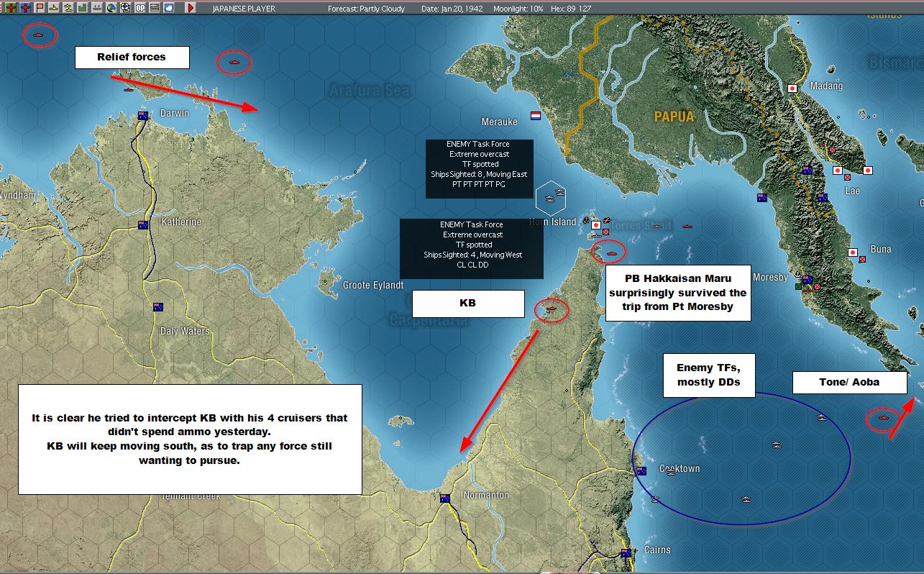Select the Australian base flag at Darwin
Image resolution: width=924 pixels, height=574 pixels.
(x=143, y=115)
